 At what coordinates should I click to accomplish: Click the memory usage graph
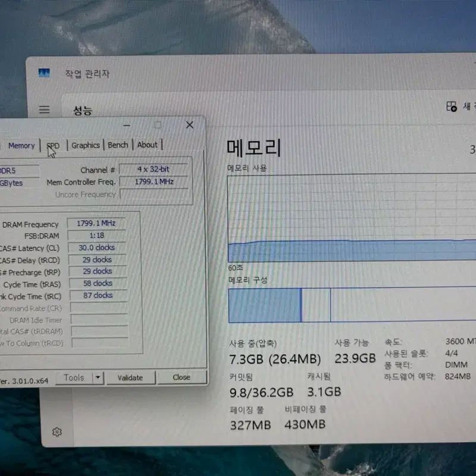[352, 218]
